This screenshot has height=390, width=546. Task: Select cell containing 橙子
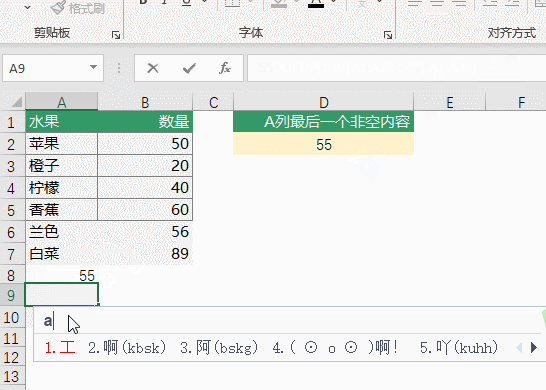(x=62, y=166)
